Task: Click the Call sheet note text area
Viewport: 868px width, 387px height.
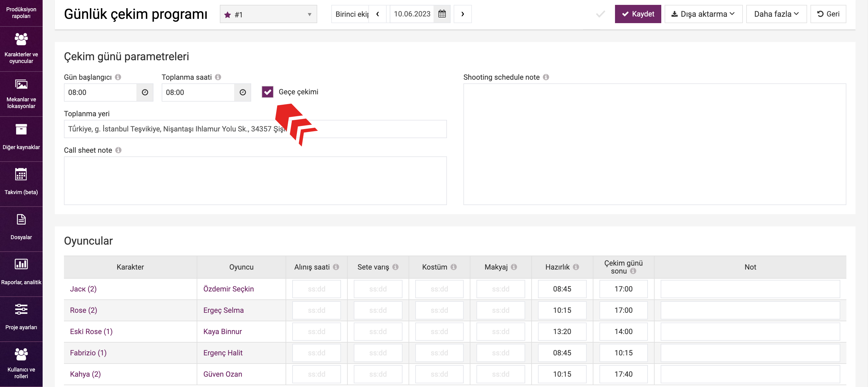Action: coord(255,180)
